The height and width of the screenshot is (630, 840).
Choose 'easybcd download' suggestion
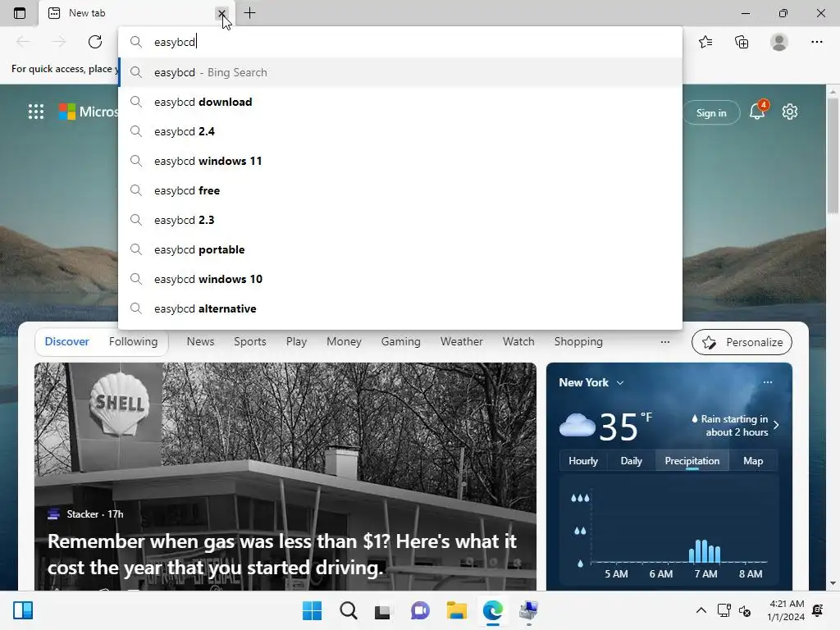[400, 102]
